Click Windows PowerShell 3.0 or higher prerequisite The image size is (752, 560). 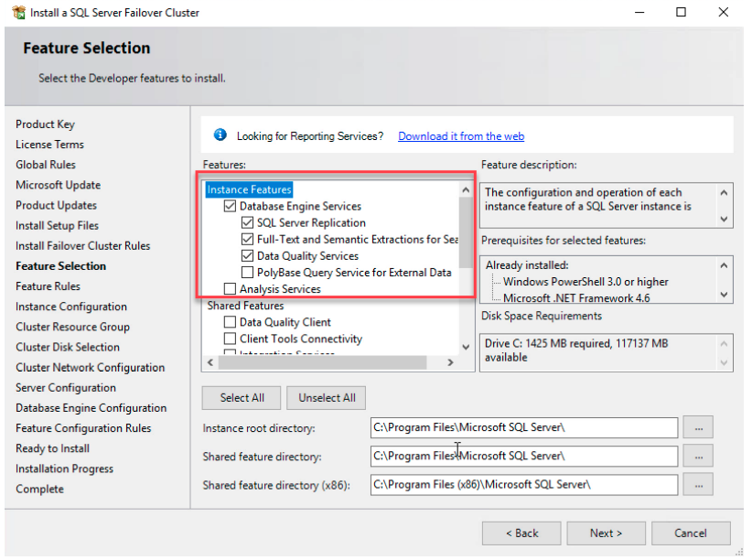point(585,282)
